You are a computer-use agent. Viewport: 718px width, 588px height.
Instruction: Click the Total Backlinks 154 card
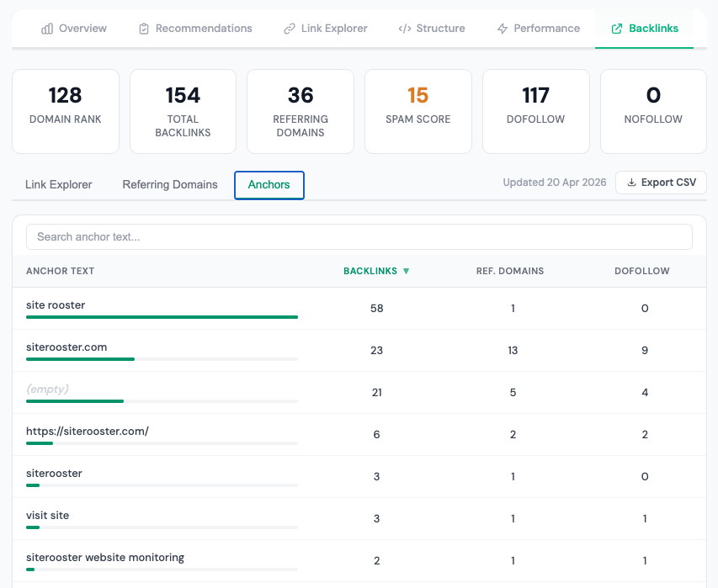pyautogui.click(x=183, y=111)
